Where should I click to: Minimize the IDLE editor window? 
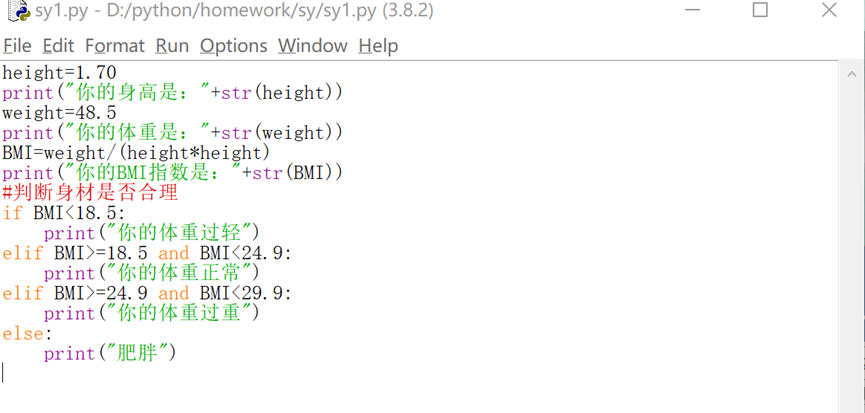(x=693, y=11)
